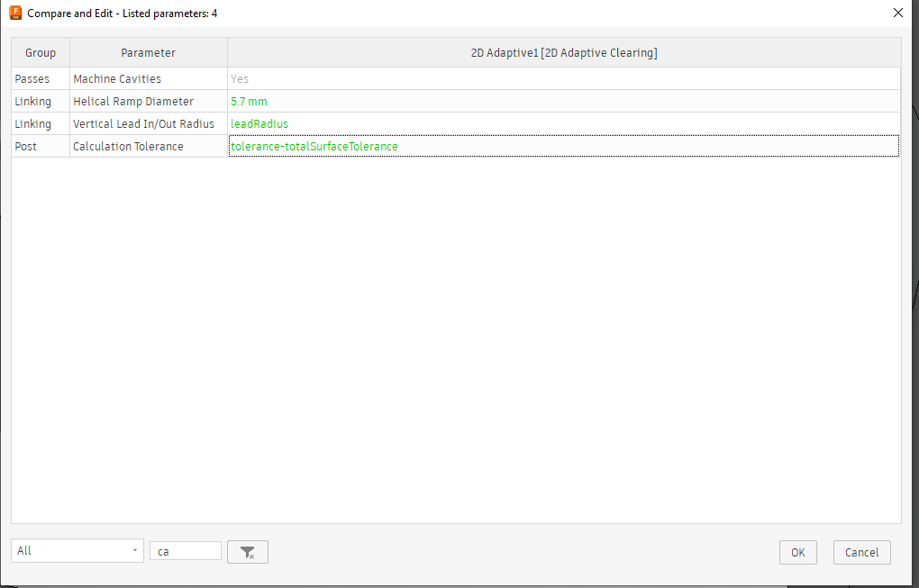Click the Calculation Tolerance parameter name
Screen dimensions: 919x588
pyautogui.click(x=128, y=146)
